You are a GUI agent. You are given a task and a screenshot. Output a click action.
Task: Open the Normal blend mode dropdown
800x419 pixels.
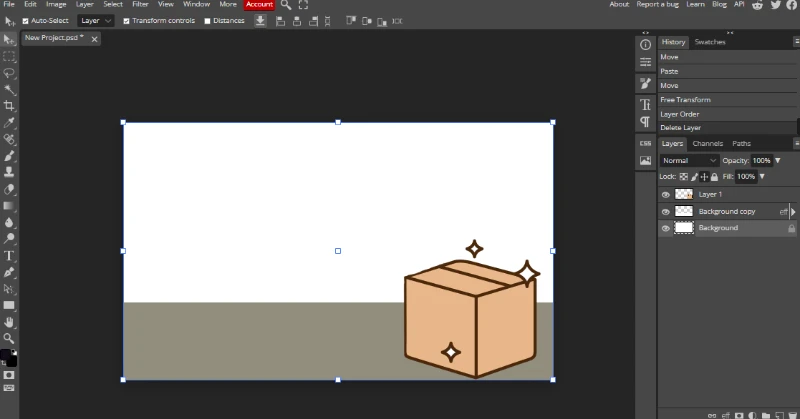point(689,160)
